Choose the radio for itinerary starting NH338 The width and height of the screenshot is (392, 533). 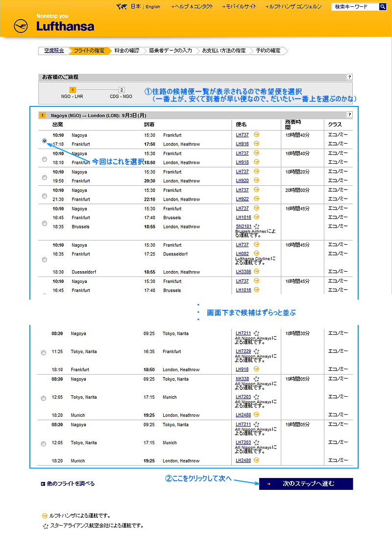click(x=44, y=398)
